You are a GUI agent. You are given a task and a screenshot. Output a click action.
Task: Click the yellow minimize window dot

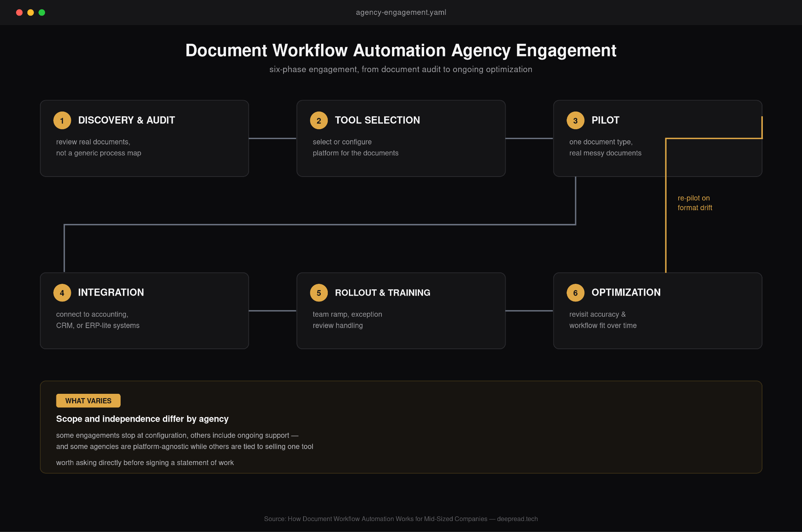click(31, 13)
